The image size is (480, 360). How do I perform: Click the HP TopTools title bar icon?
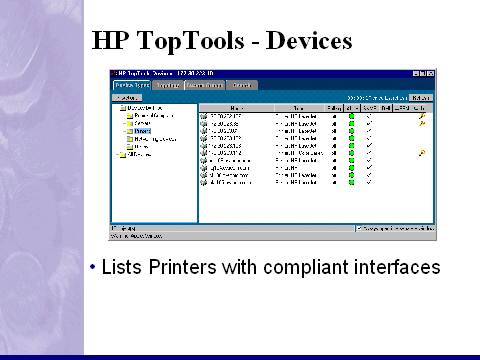(114, 73)
